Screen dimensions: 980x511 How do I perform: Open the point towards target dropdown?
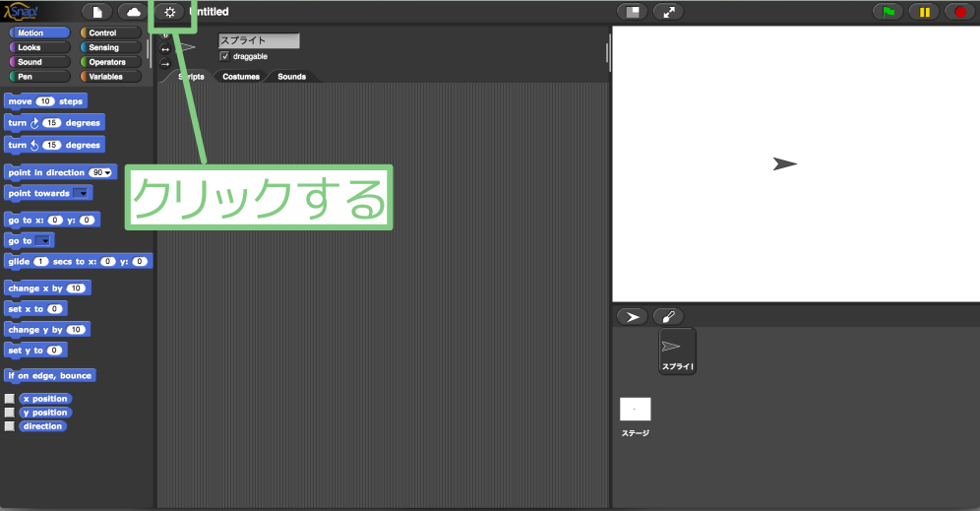click(x=81, y=193)
